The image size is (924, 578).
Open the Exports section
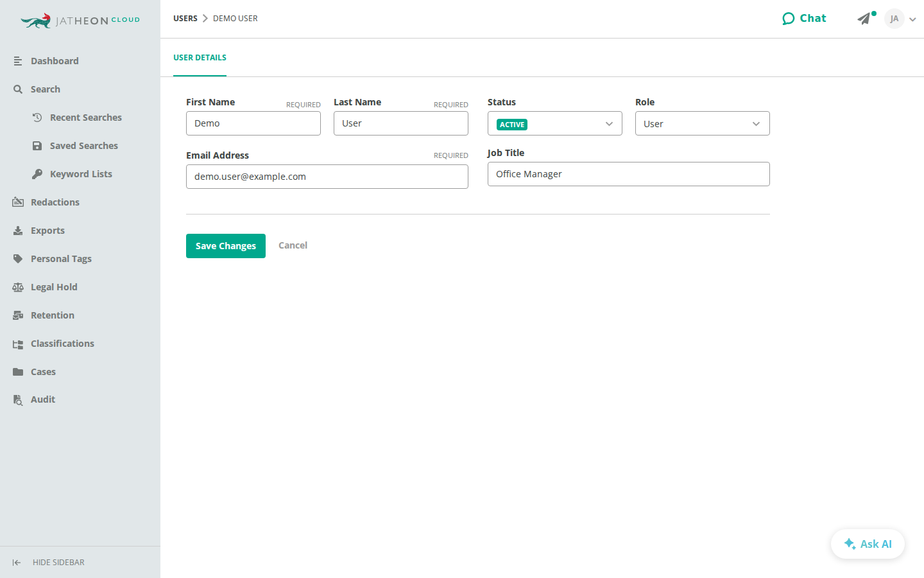(x=47, y=231)
